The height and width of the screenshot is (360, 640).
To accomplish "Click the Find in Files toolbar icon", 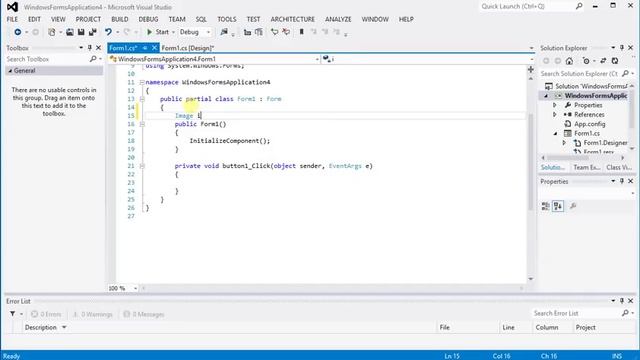I will pos(224,32).
